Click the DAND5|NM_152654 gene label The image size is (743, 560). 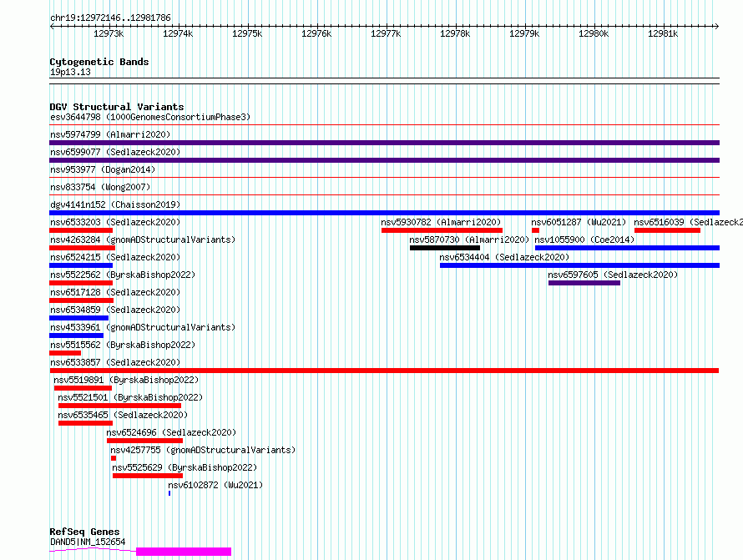[88, 542]
